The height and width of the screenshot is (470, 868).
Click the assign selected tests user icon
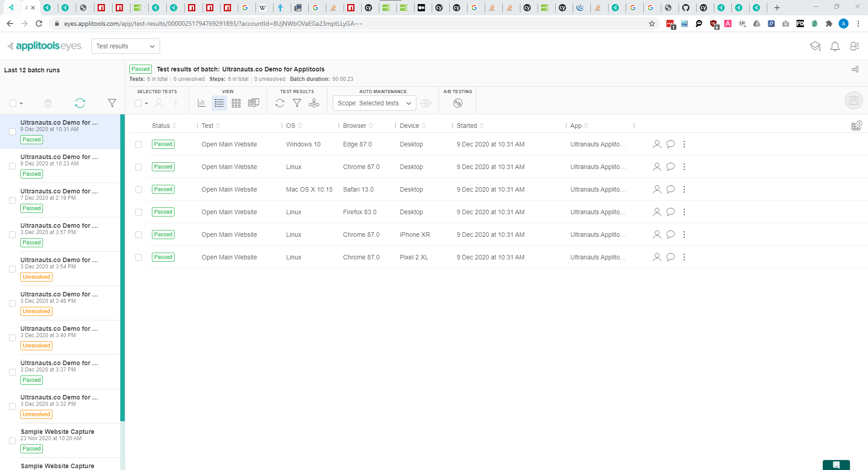coord(159,103)
